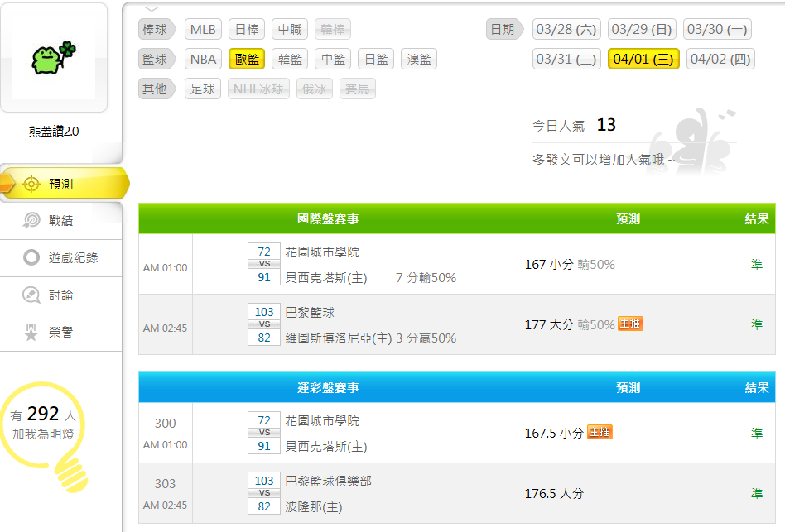Select date 03/28 (六)

(x=566, y=30)
